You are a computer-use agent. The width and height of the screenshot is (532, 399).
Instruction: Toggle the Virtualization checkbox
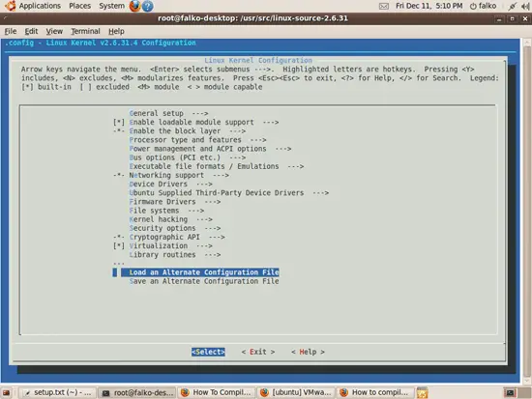(x=119, y=246)
